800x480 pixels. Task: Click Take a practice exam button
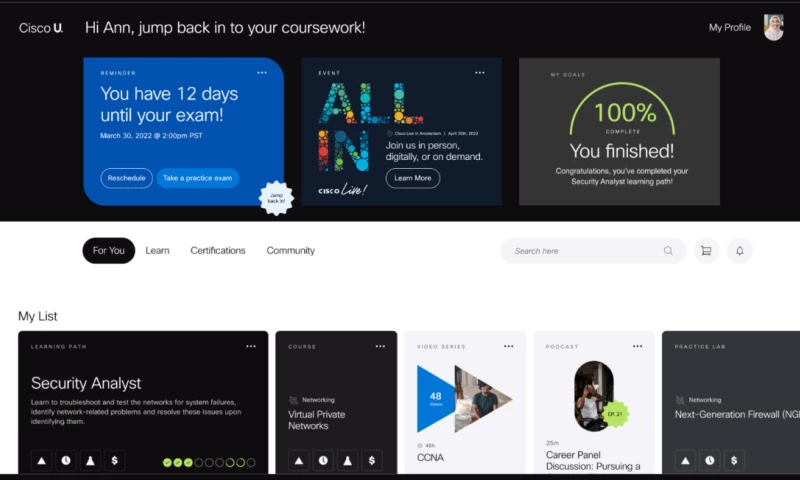coord(197,178)
